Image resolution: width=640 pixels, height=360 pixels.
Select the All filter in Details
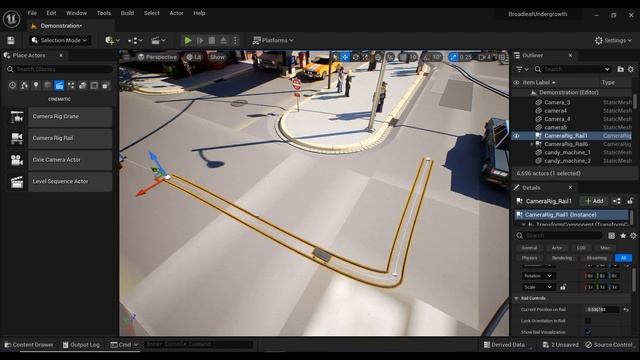(623, 258)
